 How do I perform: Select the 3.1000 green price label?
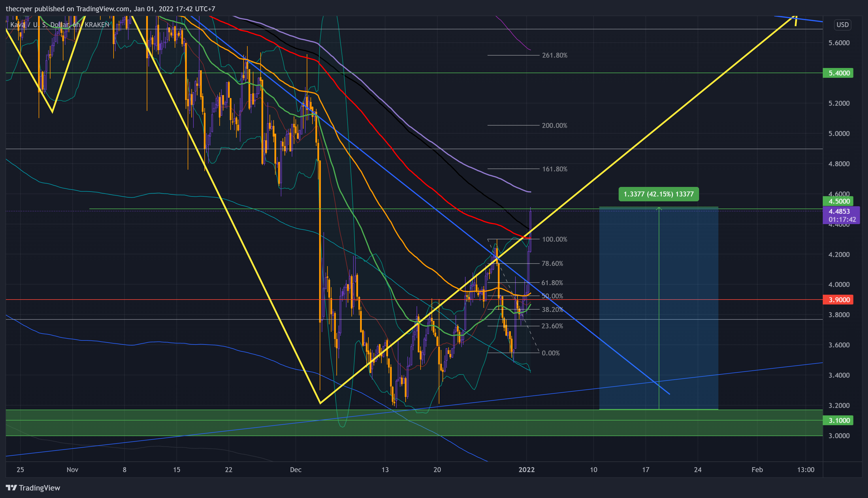pos(838,420)
